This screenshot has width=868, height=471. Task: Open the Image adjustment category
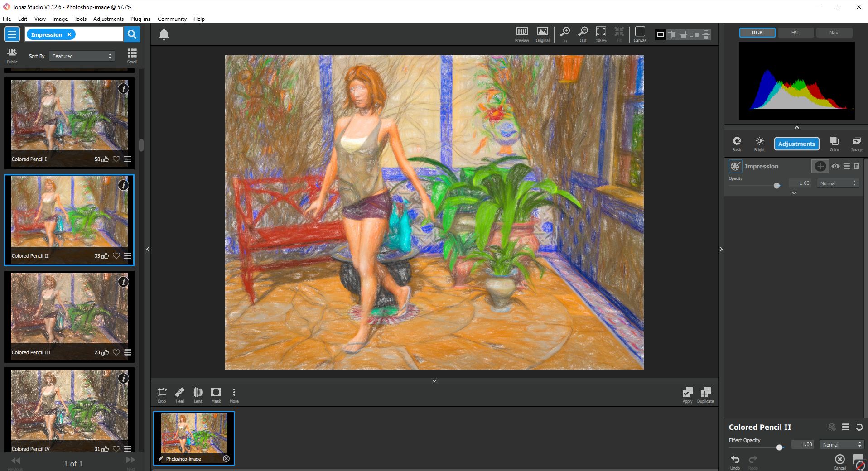(x=857, y=144)
